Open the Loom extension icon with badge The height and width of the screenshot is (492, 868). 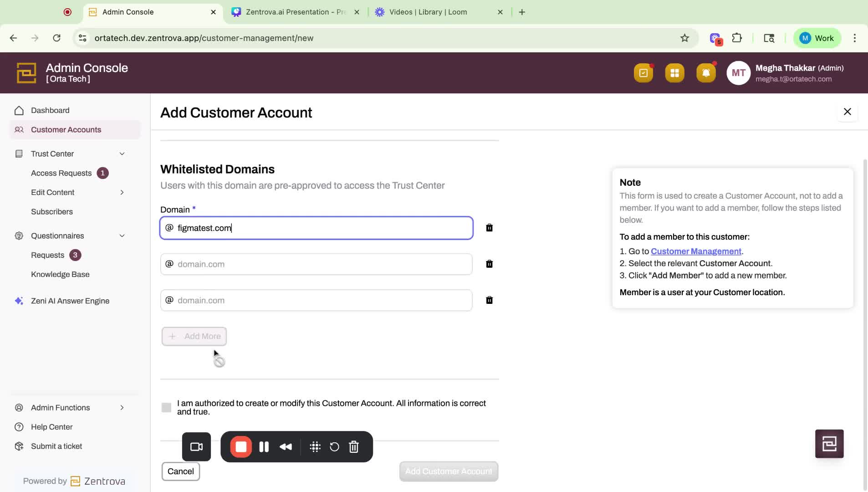716,39
